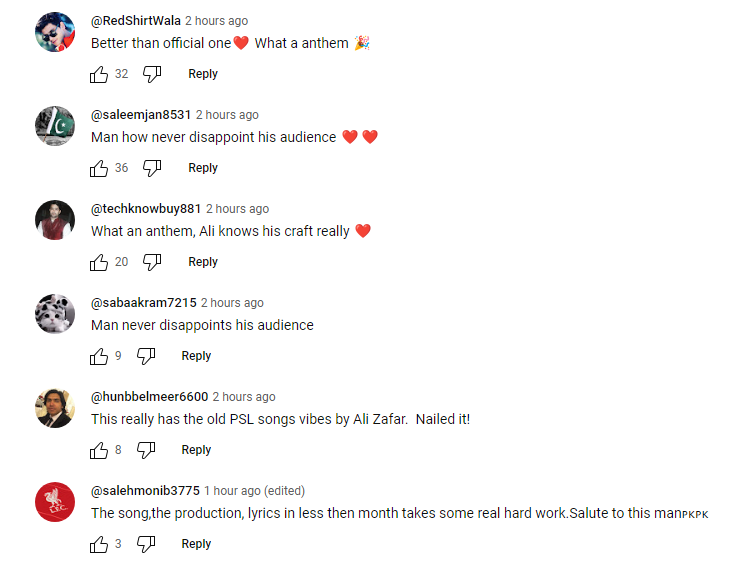
Task: Reply to @RedShirtWala's comment
Action: (x=203, y=74)
